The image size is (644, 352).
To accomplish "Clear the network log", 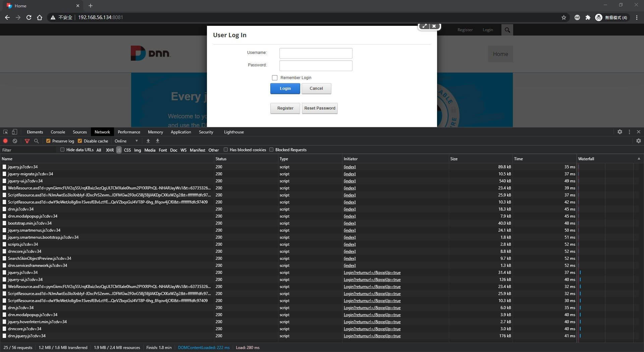I will 15,141.
